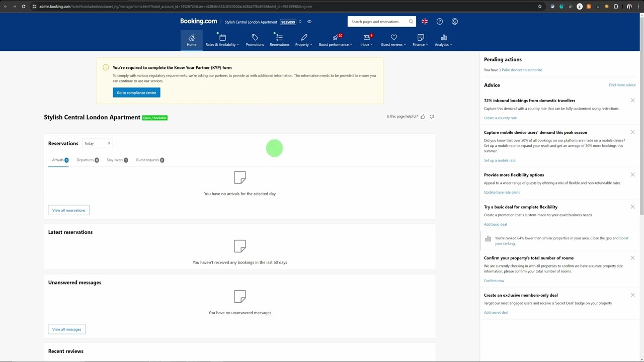Click the browser back arrow
Image resolution: width=644 pixels, height=362 pixels.
[x=6, y=7]
